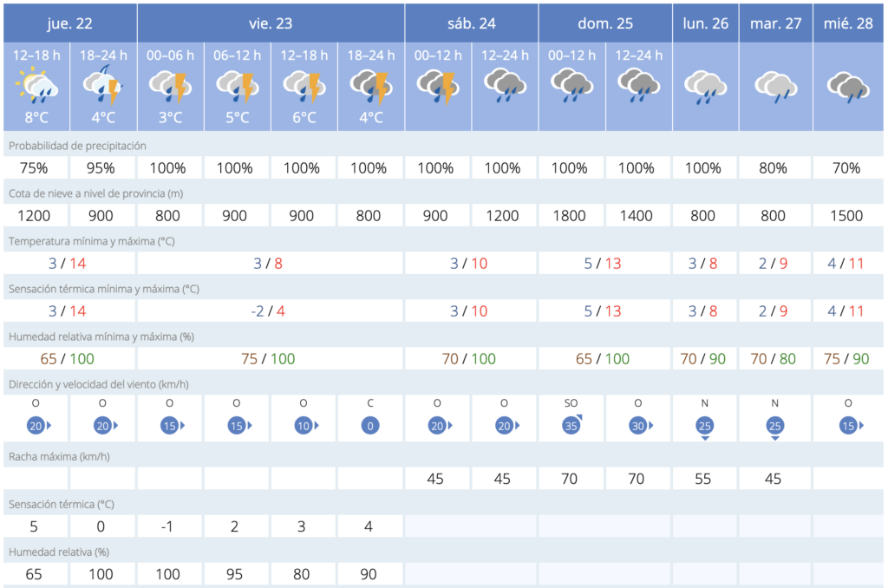Click the 'Racha máxima (km/h)' row label
This screenshot has height=588, width=888.
coord(59,455)
